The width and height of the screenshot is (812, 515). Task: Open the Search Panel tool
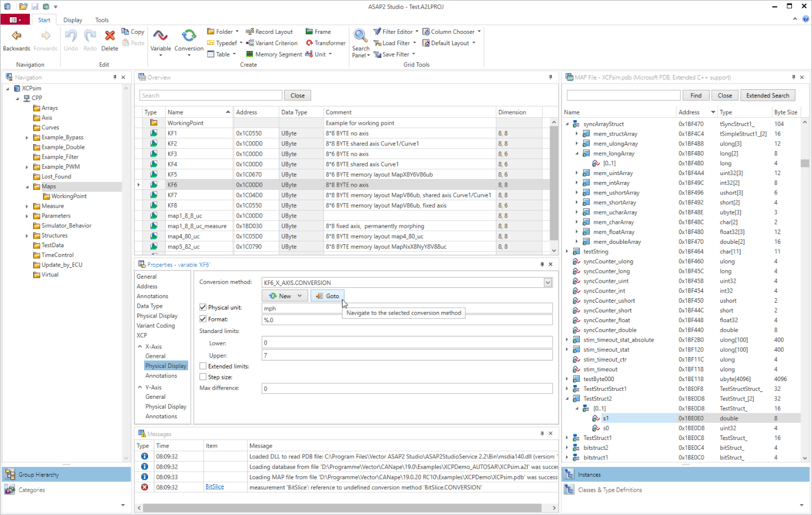tap(360, 43)
